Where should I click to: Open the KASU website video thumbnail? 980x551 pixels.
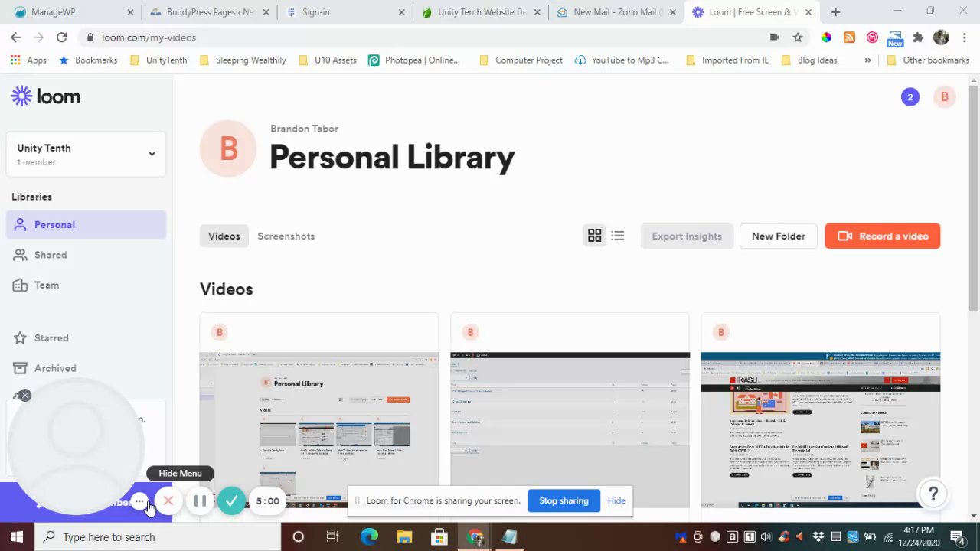point(820,429)
